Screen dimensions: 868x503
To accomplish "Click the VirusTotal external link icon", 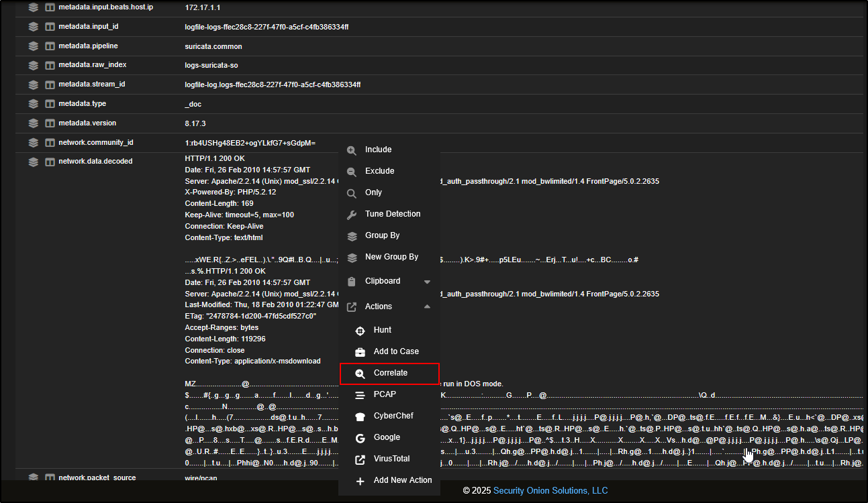I will pyautogui.click(x=360, y=459).
